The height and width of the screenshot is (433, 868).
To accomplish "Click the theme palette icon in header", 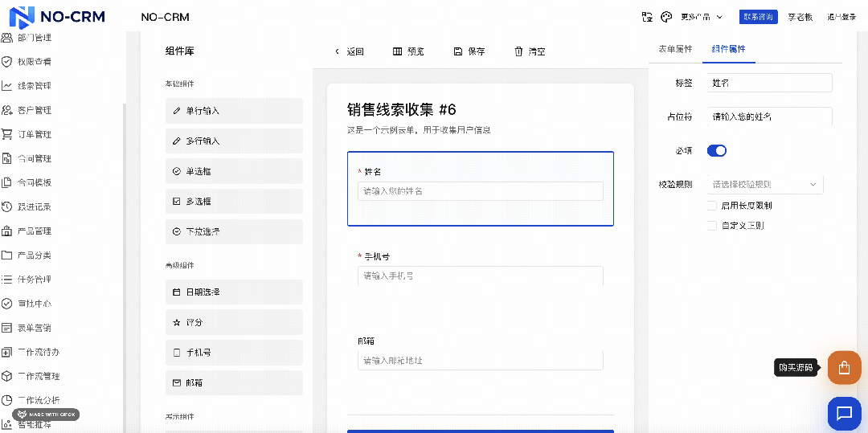I will (x=666, y=17).
